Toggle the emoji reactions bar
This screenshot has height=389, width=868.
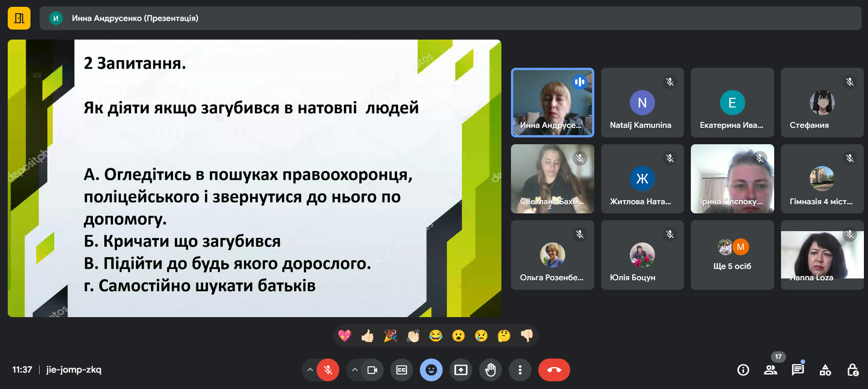431,370
